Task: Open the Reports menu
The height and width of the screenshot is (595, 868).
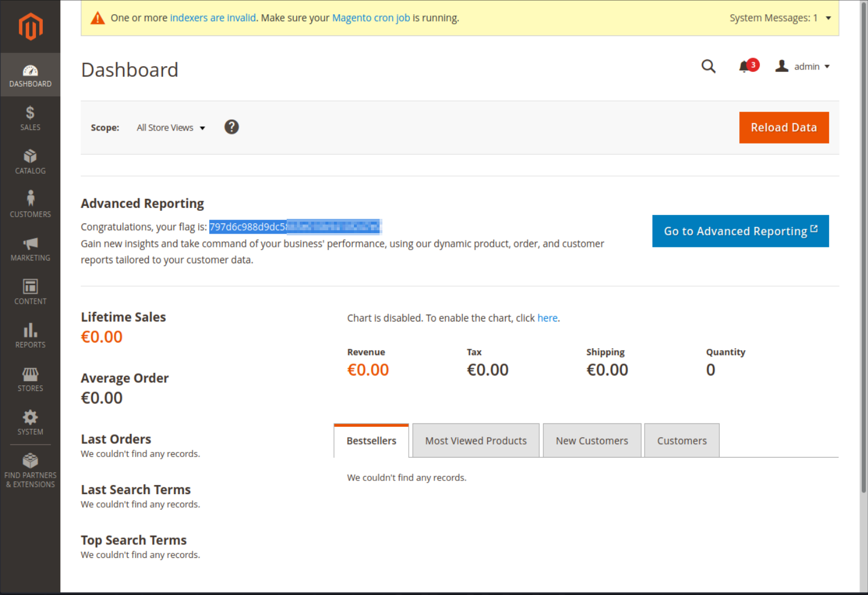Action: (x=30, y=336)
